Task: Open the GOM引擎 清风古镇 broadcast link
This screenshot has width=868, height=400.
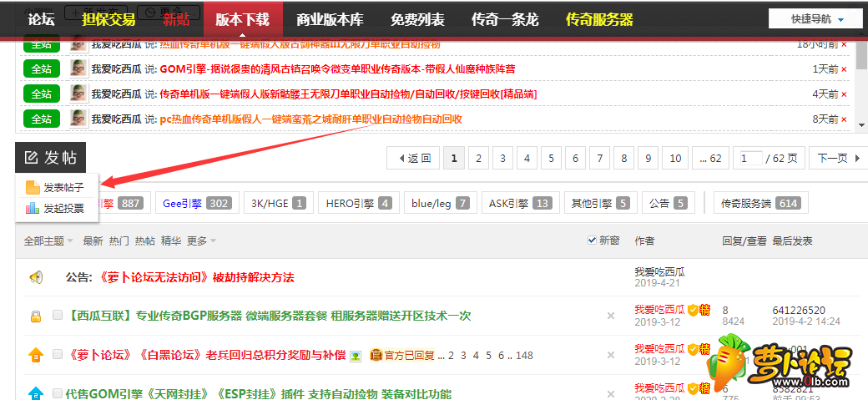Action: (x=337, y=69)
